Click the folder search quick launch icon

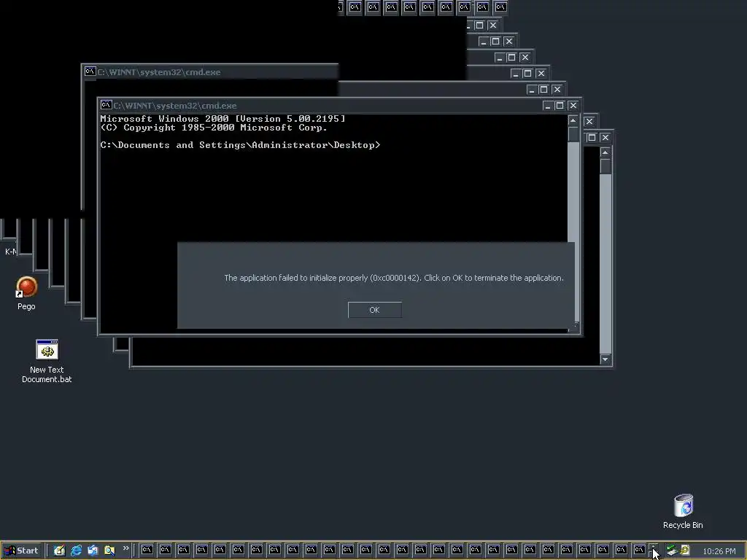tap(109, 551)
